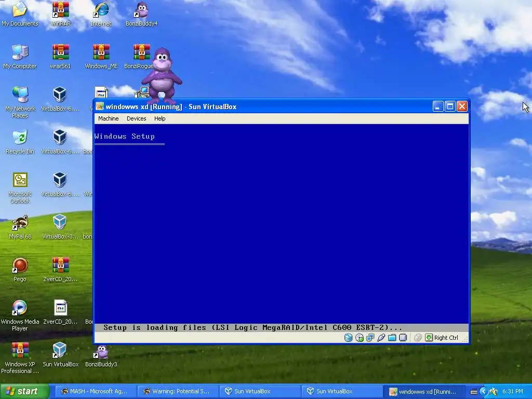
Task: Select the Windows XP Professional archive icon
Action: coord(20,357)
